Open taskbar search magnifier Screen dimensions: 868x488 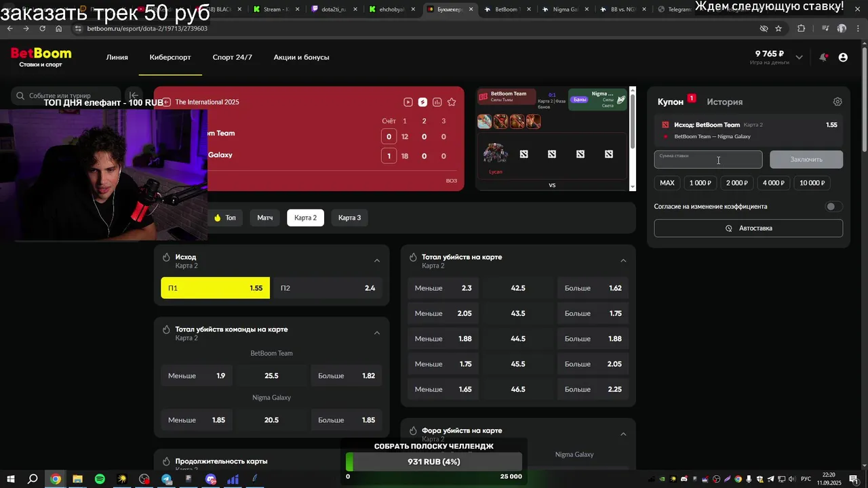[x=33, y=479]
